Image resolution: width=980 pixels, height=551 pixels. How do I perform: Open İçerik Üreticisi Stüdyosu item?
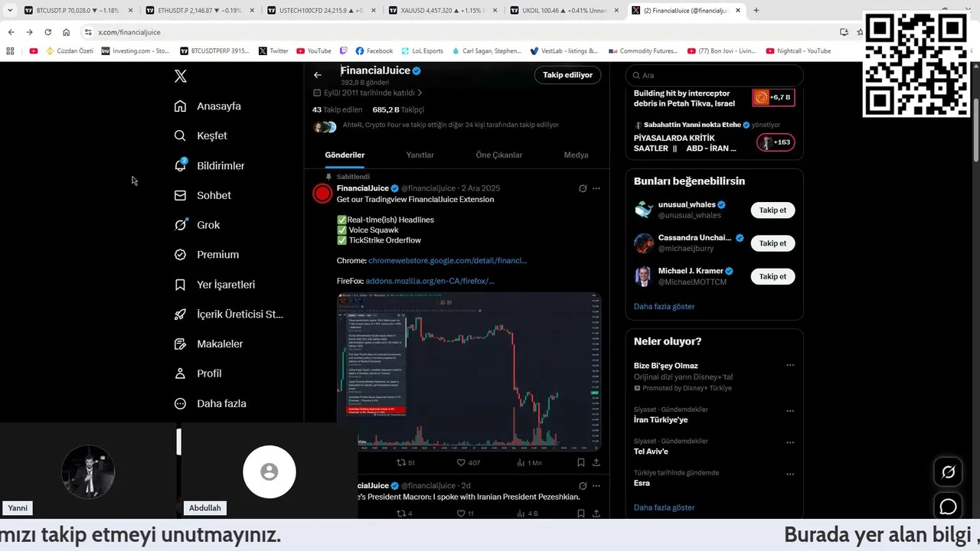coord(228,314)
